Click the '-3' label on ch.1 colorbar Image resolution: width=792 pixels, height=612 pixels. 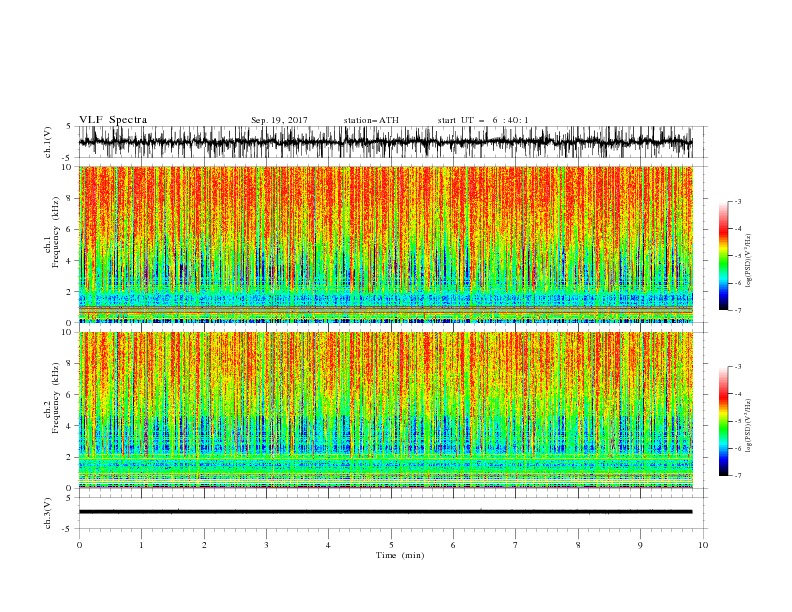738,201
